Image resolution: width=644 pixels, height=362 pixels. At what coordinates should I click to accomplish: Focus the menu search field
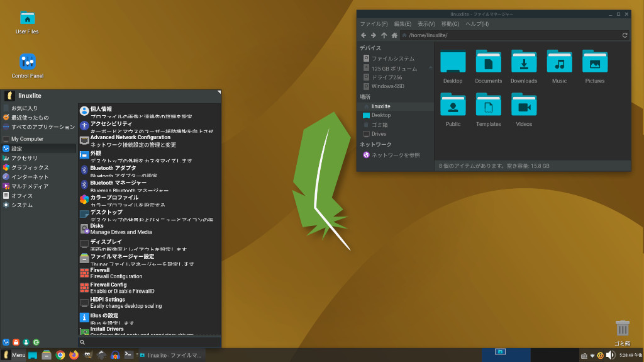150,342
